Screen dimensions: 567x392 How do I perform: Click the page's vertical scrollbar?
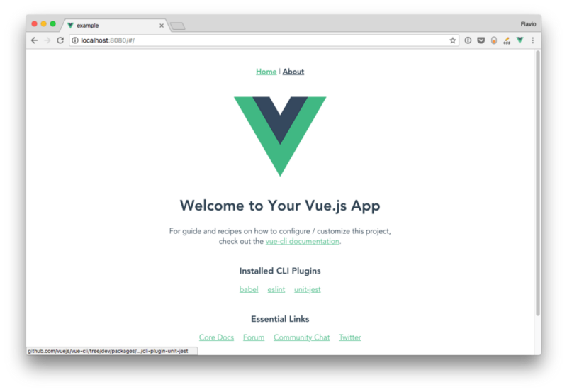coord(538,184)
